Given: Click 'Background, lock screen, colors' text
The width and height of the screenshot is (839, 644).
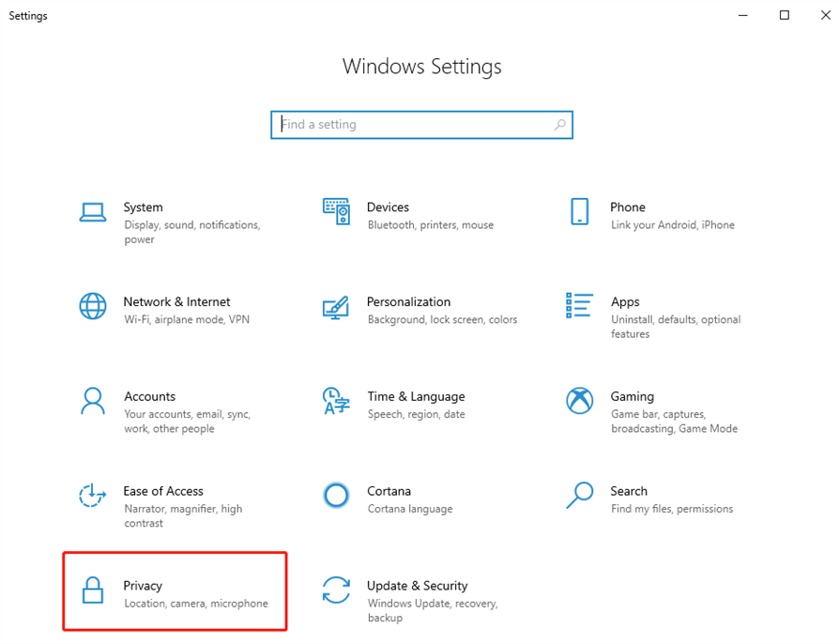Looking at the screenshot, I should (x=443, y=319).
